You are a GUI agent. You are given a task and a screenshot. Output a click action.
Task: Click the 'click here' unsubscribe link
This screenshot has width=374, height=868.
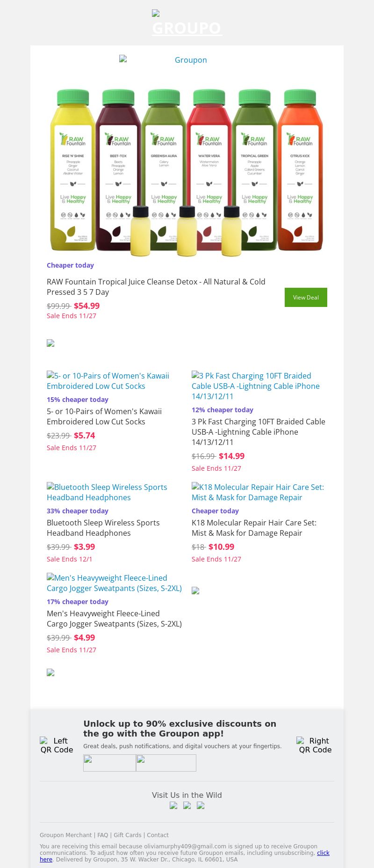(323, 853)
